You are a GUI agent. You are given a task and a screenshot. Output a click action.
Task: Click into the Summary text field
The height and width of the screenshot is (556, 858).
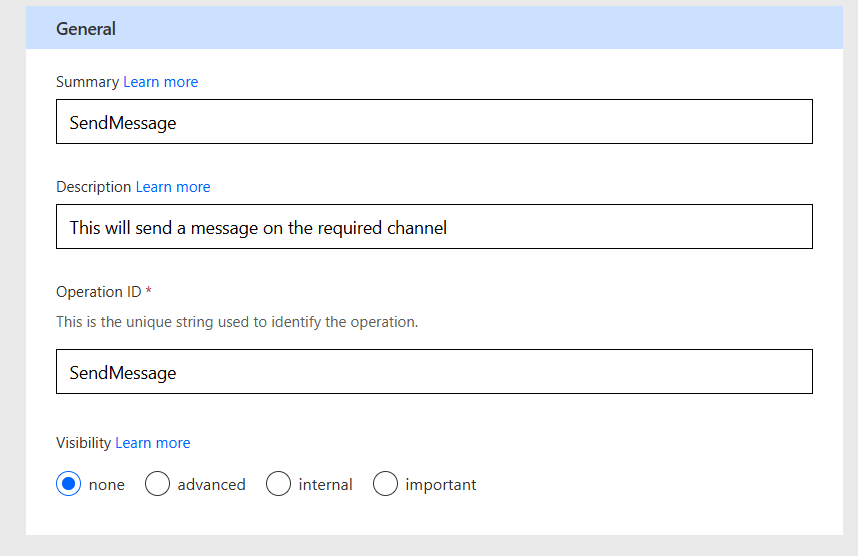[x=434, y=122]
